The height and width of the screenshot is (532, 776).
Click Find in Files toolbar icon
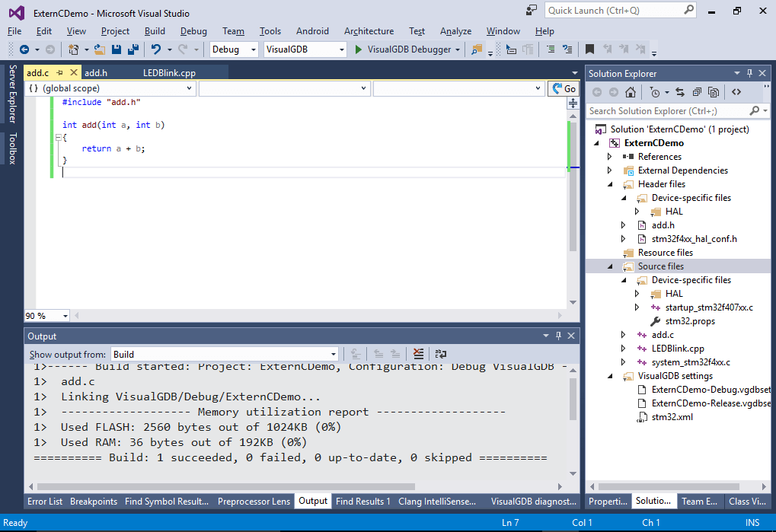[477, 49]
